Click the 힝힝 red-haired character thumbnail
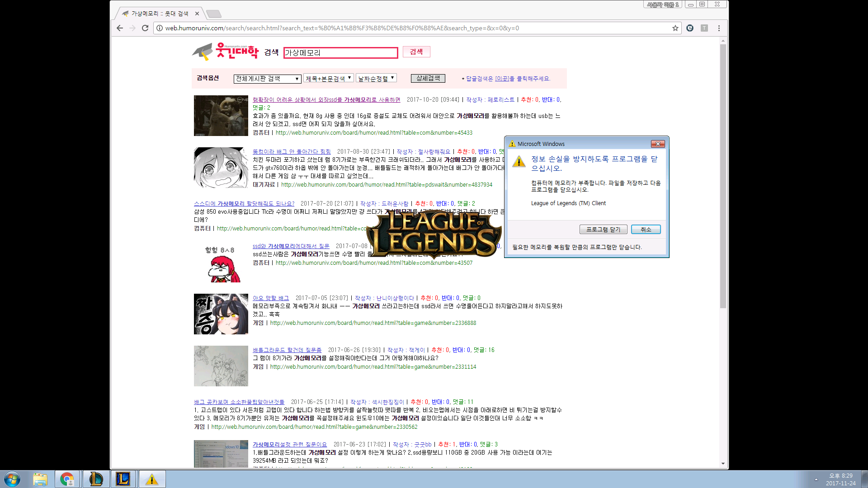This screenshot has height=488, width=868. pos(221,263)
